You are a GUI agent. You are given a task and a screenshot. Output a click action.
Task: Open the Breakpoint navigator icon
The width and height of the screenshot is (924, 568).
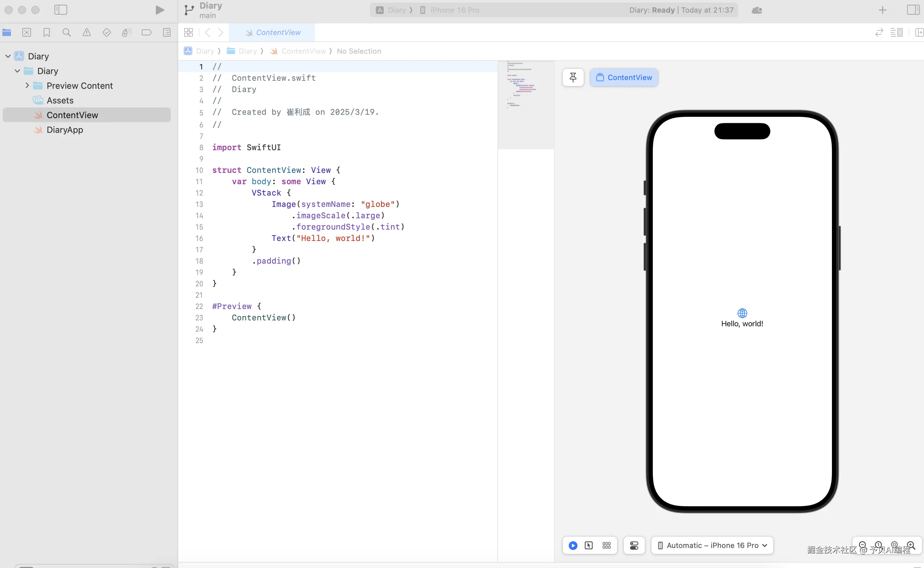coord(146,33)
